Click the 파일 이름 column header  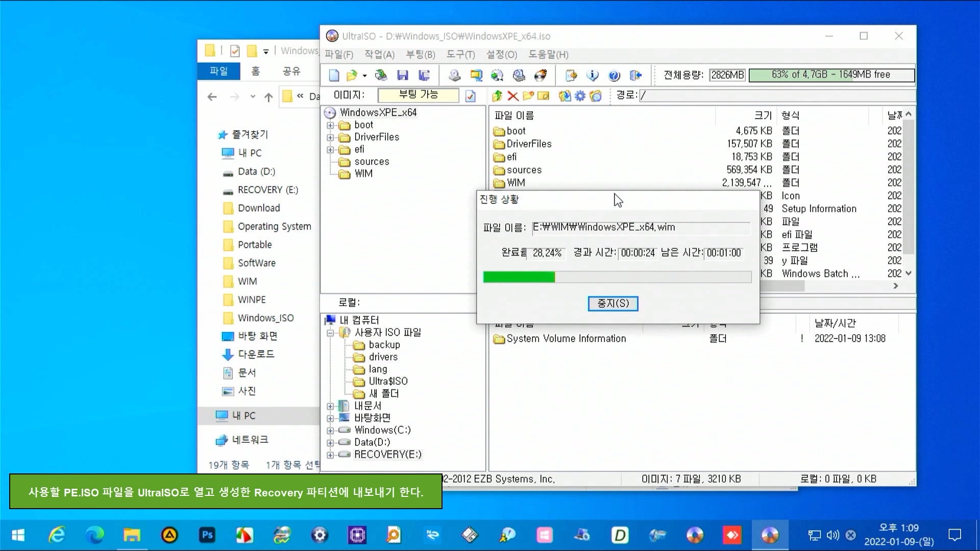coord(602,116)
